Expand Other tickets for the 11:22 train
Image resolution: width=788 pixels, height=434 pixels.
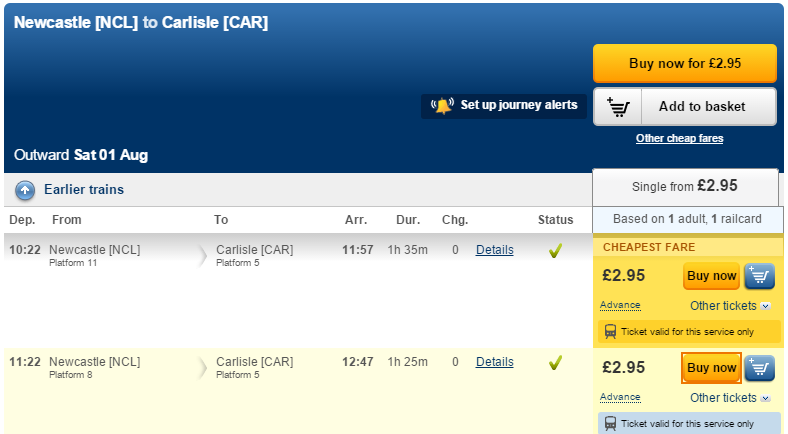coord(730,398)
